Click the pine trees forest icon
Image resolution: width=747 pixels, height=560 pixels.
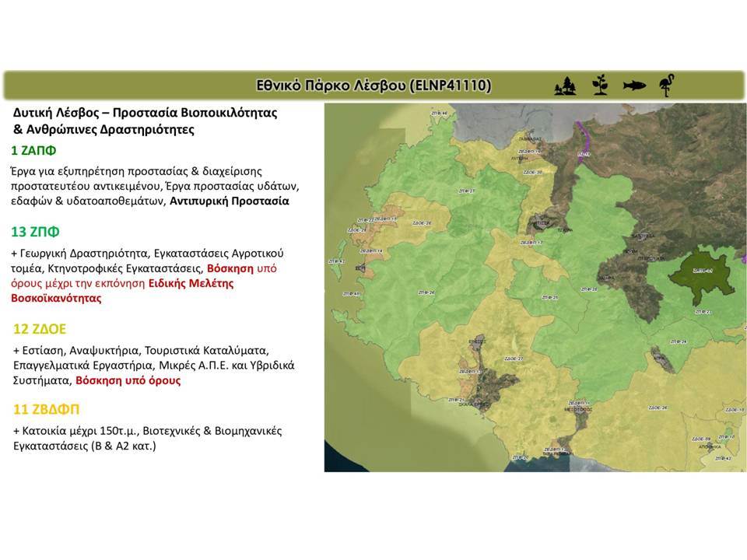[566, 86]
